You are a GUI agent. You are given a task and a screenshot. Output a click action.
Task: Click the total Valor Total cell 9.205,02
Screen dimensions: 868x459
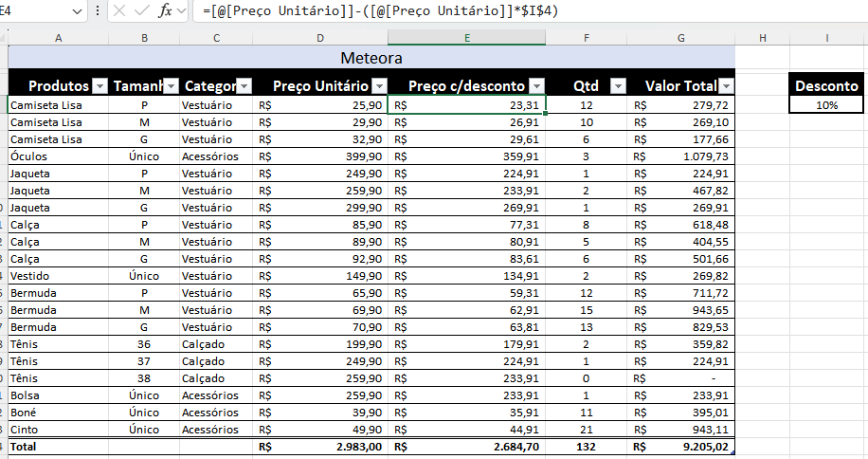tap(682, 447)
